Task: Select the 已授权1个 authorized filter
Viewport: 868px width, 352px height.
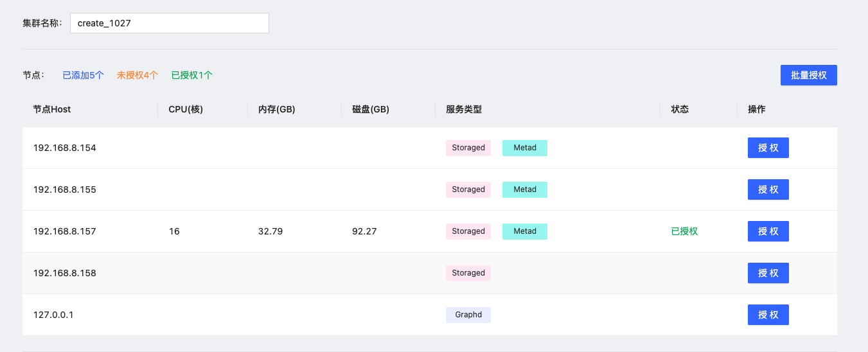Action: coord(191,75)
